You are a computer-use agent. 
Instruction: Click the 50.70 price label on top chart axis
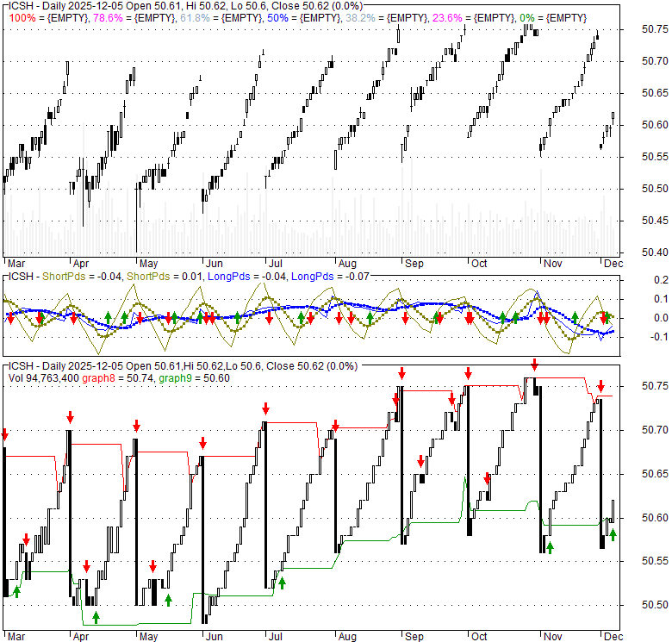655,61
